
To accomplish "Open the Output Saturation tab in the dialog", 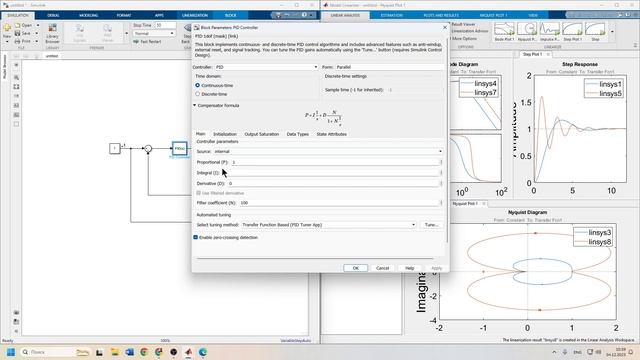I will tap(262, 134).
